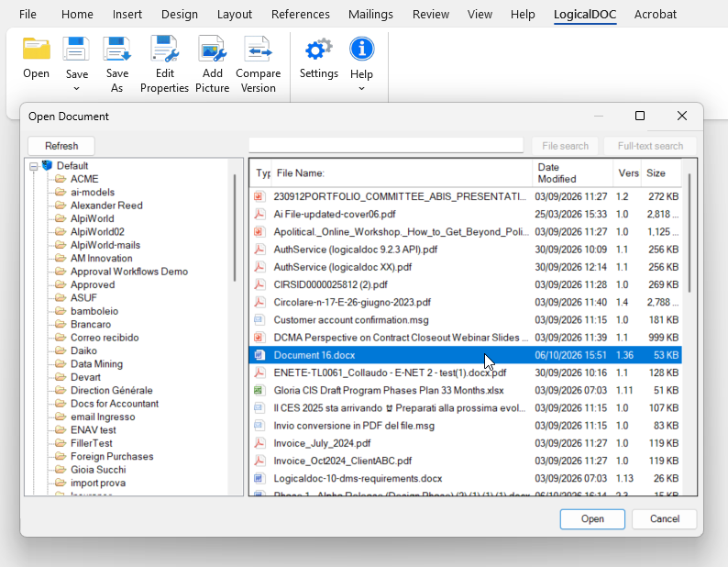Go to the Review tab

(431, 15)
